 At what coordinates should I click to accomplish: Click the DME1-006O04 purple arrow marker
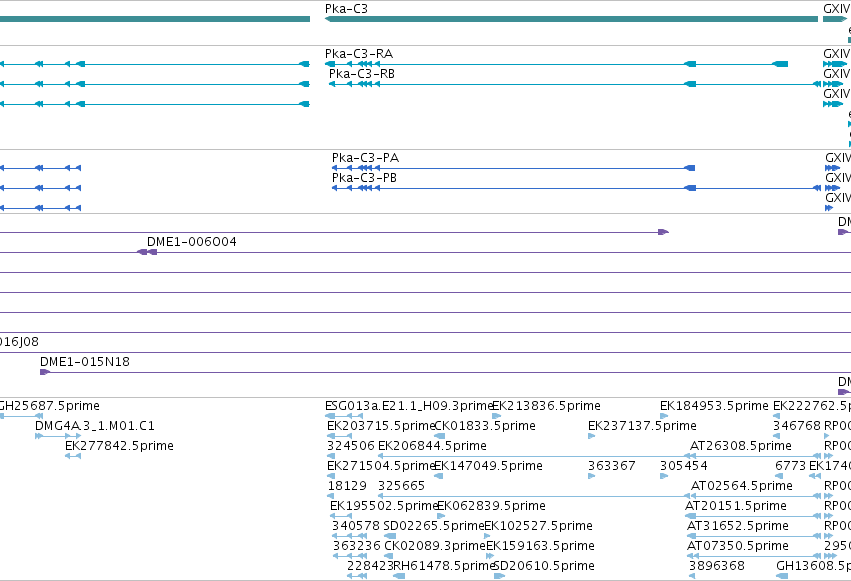(147, 252)
